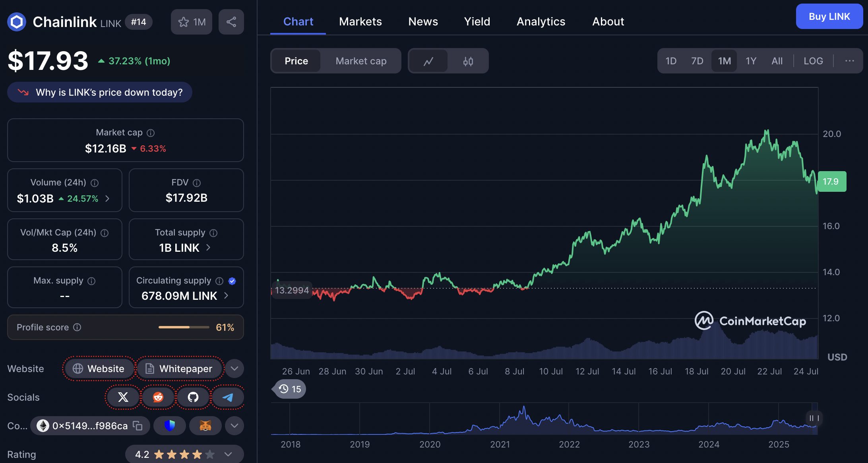This screenshot has height=463, width=868.
Task: Click the Buy LINK button
Action: [x=829, y=17]
